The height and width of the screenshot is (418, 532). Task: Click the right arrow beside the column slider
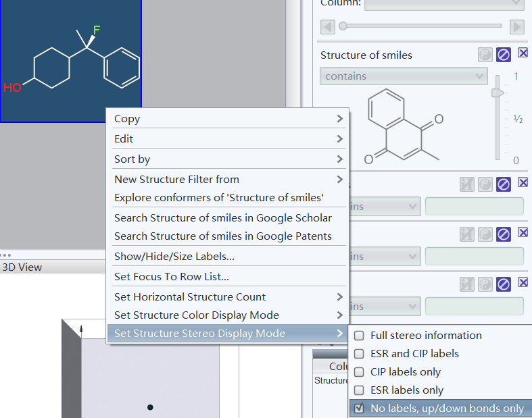pyautogui.click(x=517, y=26)
